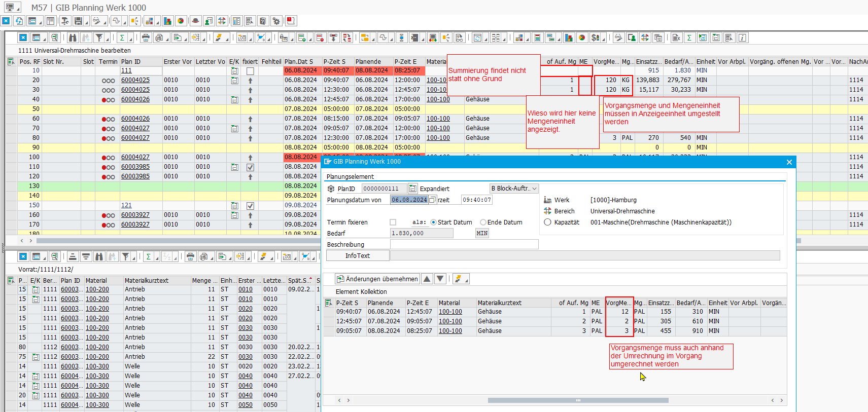Click the Beschreibung input field
Viewport: 868px width, 412px height.
point(464,244)
